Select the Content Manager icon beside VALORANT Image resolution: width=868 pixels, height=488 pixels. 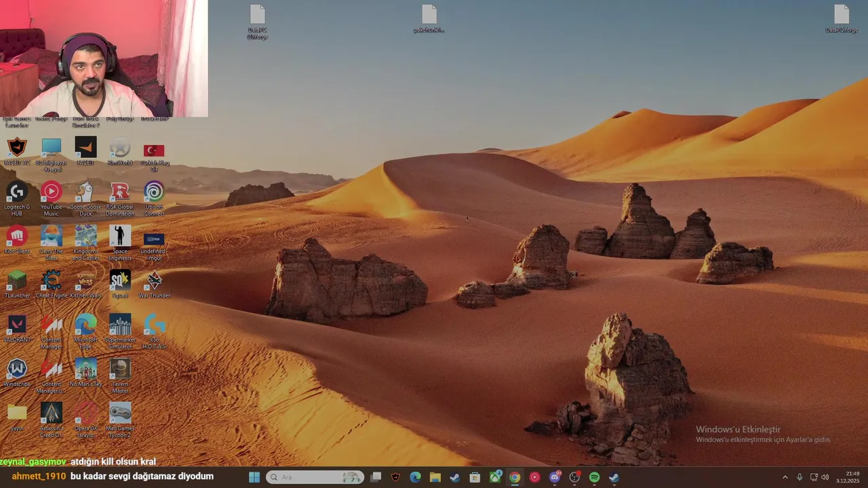point(52,331)
